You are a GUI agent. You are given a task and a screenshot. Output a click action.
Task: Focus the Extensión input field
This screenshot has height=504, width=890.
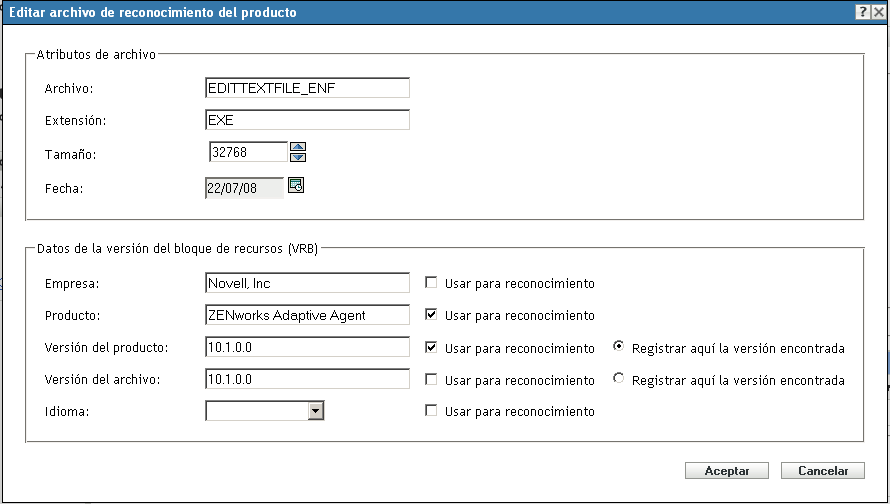307,120
